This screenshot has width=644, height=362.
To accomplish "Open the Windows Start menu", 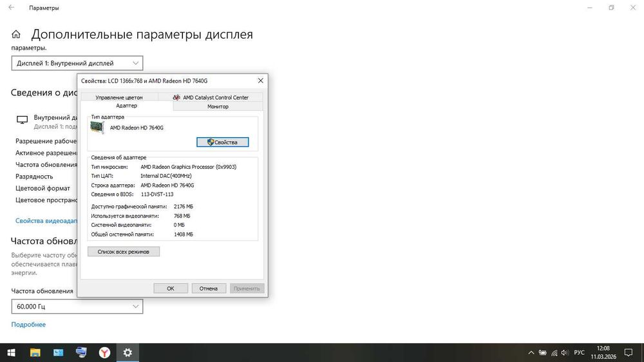I will [12, 352].
